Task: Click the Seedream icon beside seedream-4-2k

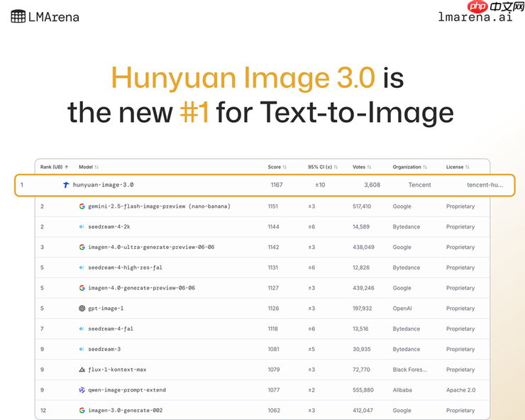Action: point(82,227)
